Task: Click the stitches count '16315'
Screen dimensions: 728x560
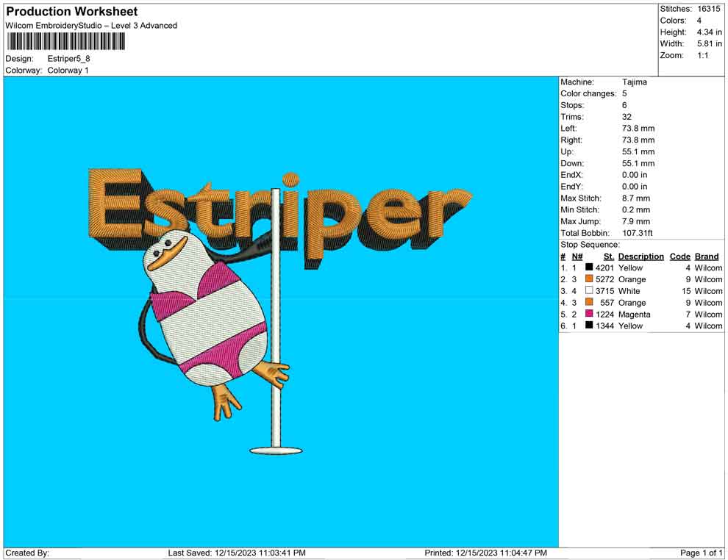Action: click(708, 9)
